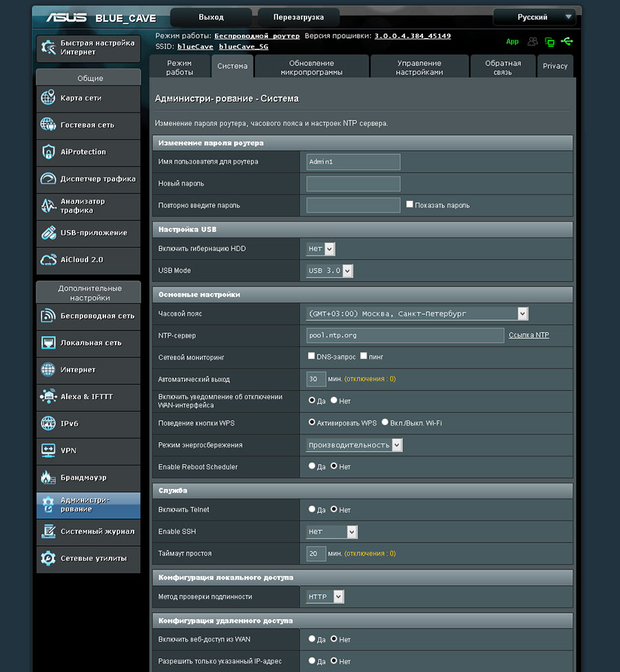Click the Internet (WAN) globe icon

tap(48, 370)
